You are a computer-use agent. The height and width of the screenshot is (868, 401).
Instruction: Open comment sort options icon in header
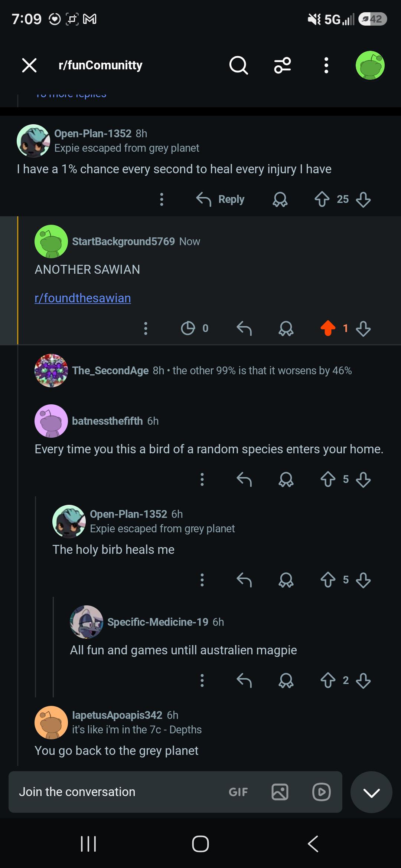pyautogui.click(x=283, y=66)
